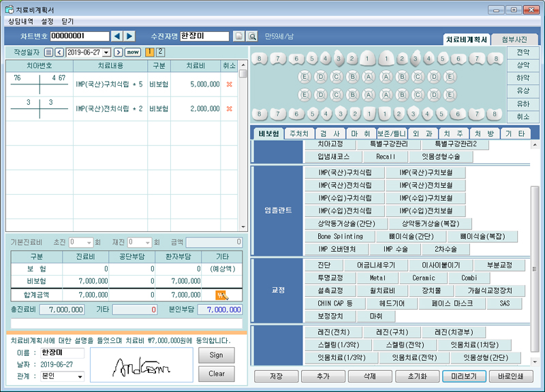Cancel the IMP(국산)전치식립 row with red X
545x392 pixels.
click(229, 109)
